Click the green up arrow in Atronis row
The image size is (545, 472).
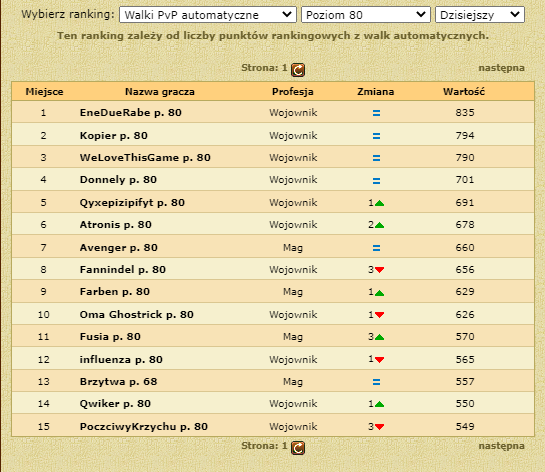[380, 225]
